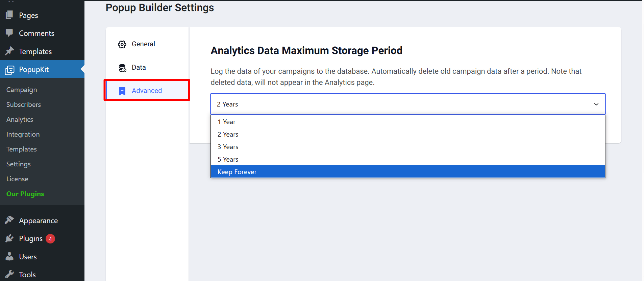644x281 pixels.
Task: Click the Comments speech bubble icon
Action: [9, 33]
